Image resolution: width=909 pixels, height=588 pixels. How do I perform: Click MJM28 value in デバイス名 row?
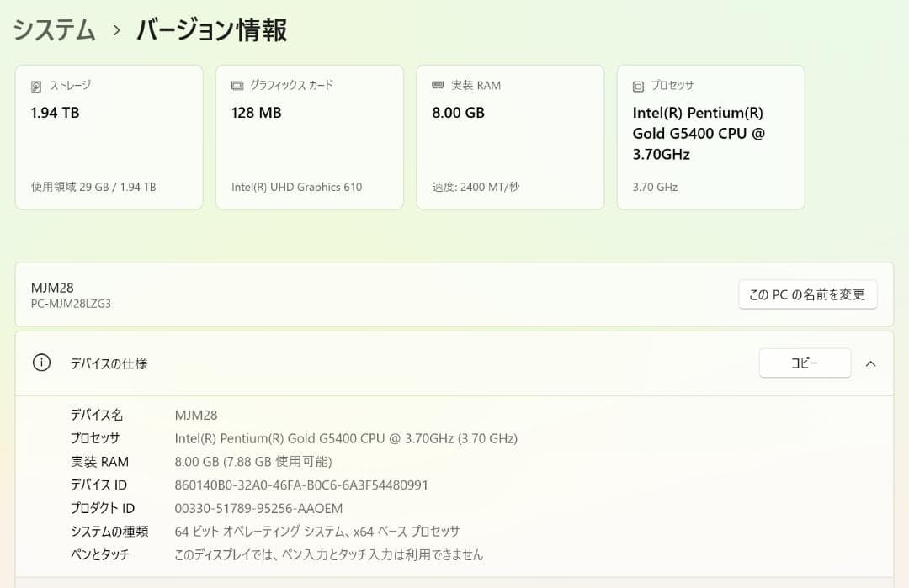[196, 416]
